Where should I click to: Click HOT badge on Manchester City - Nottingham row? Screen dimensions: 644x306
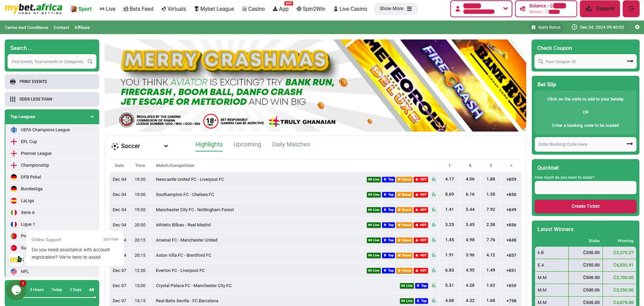click(421, 210)
